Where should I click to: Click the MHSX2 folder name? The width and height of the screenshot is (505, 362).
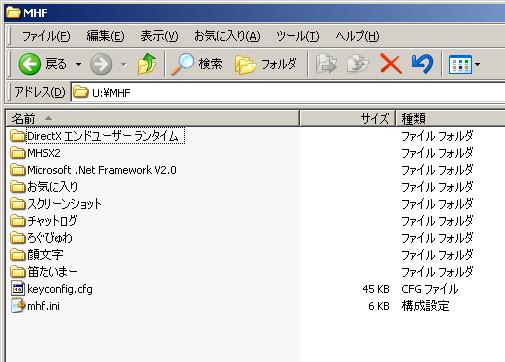44,153
